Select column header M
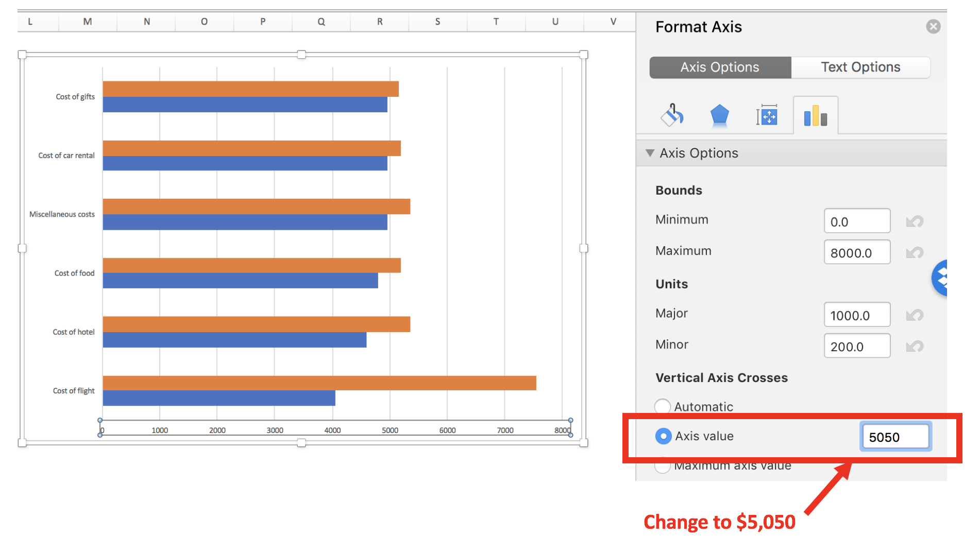 tap(88, 22)
